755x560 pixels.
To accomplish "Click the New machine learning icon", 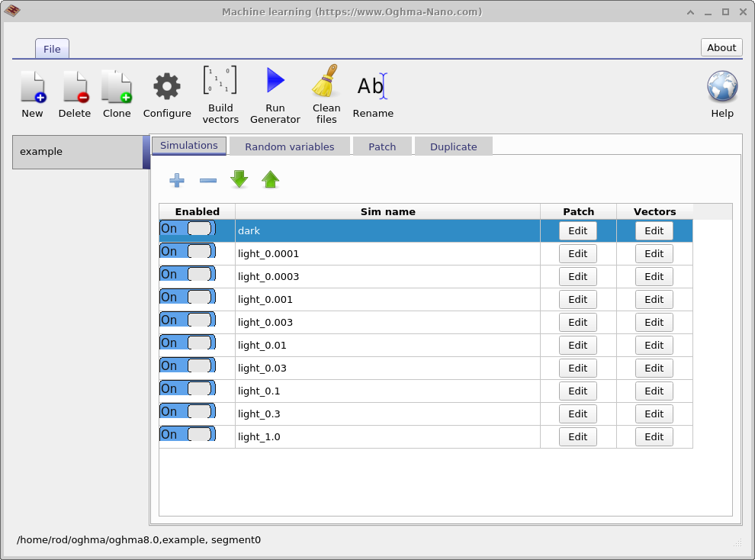I will (33, 87).
